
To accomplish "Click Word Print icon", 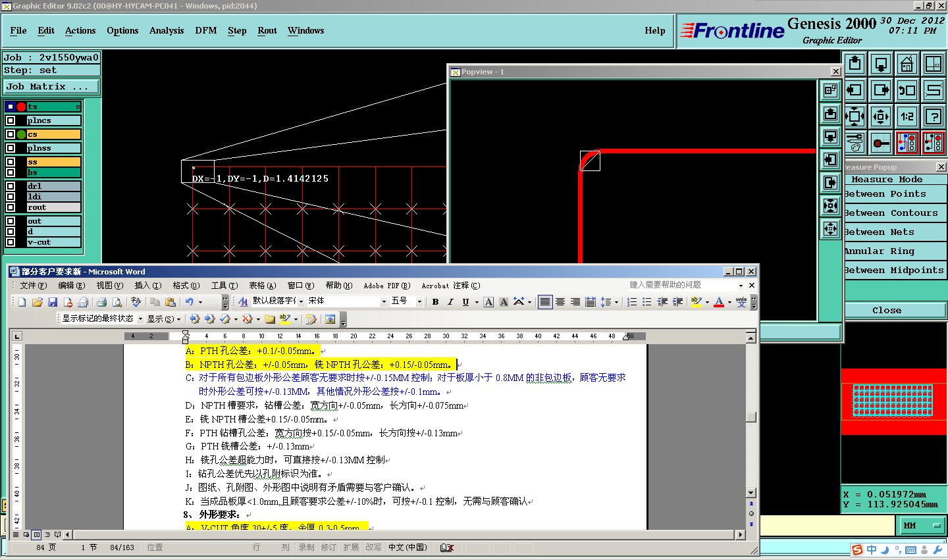I will pos(101,302).
